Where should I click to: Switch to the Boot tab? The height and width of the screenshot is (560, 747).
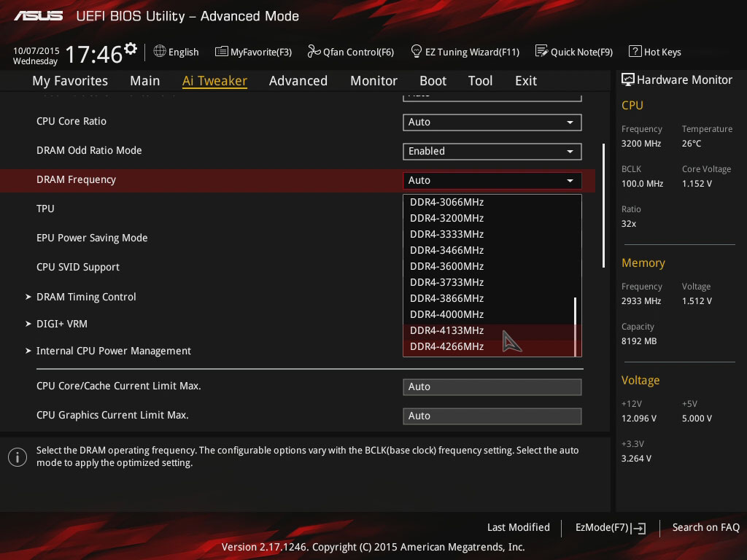pyautogui.click(x=433, y=81)
